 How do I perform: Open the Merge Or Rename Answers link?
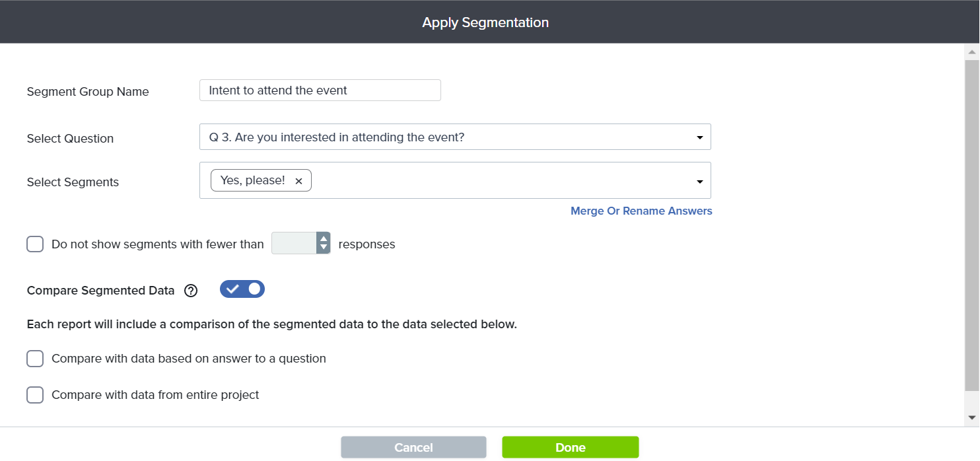(641, 211)
